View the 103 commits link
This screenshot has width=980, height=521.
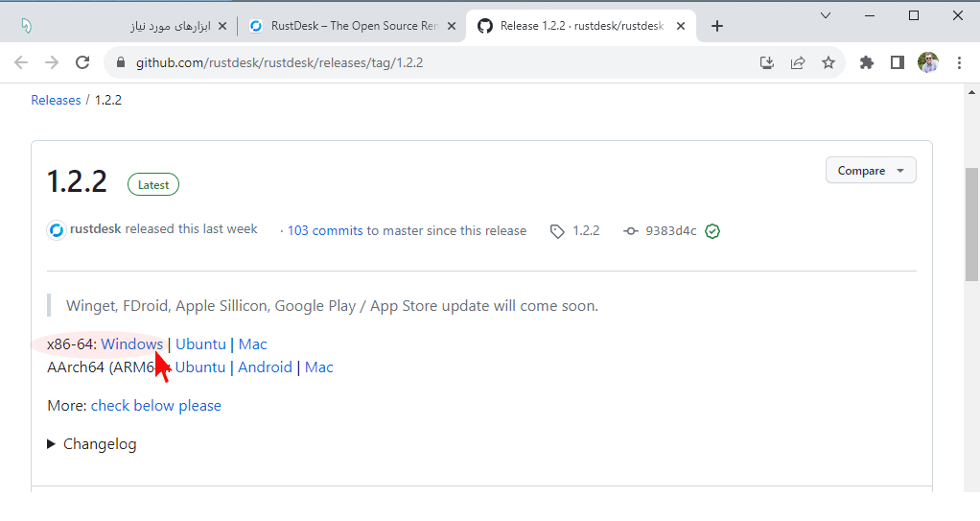point(325,231)
